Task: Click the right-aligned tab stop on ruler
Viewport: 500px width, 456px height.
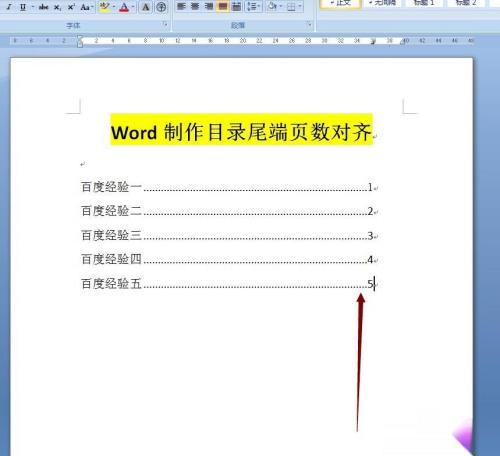Action: (x=373, y=42)
